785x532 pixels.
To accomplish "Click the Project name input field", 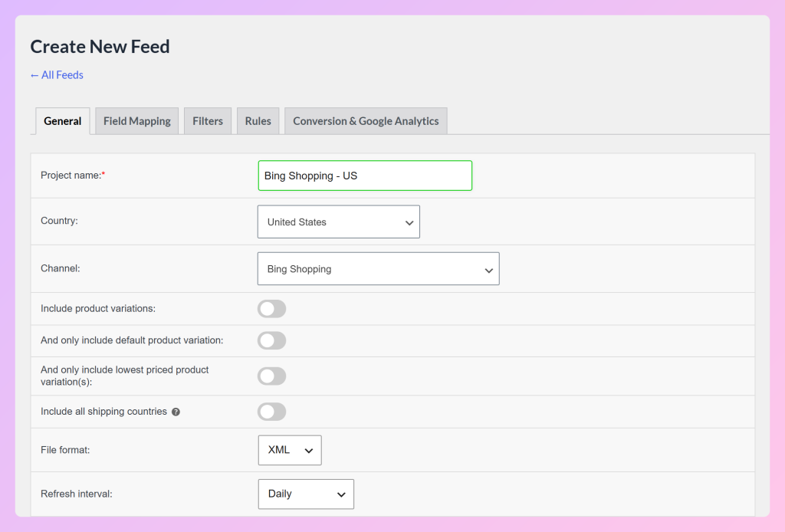I will 365,176.
